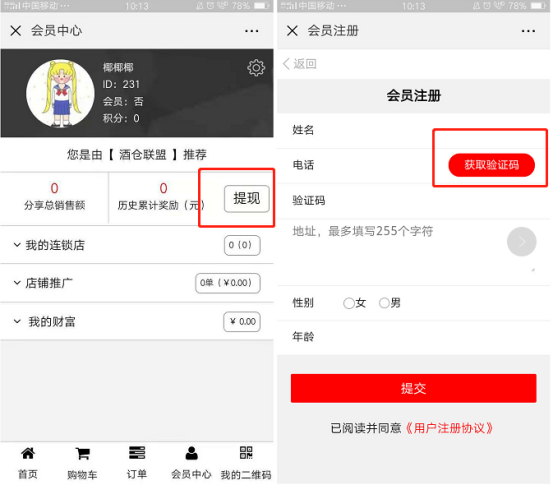Expand the 店铺推广 section
This screenshot has height=486, width=554.
tap(137, 283)
